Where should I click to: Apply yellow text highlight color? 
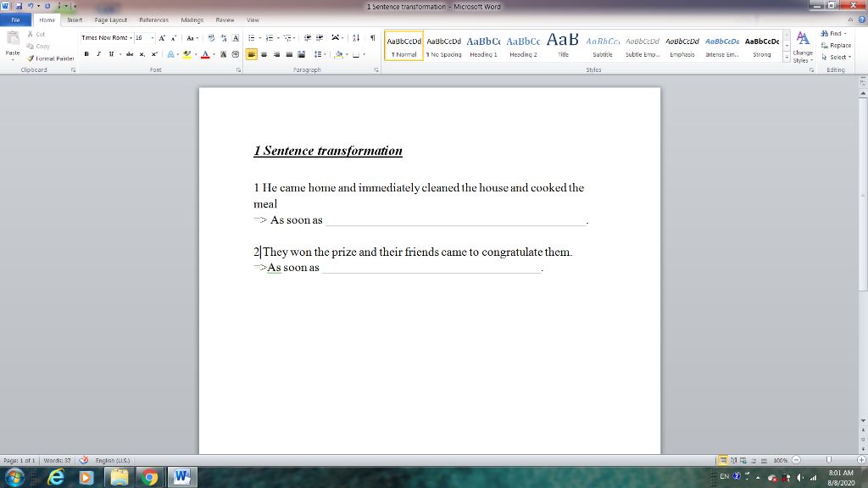[x=187, y=54]
